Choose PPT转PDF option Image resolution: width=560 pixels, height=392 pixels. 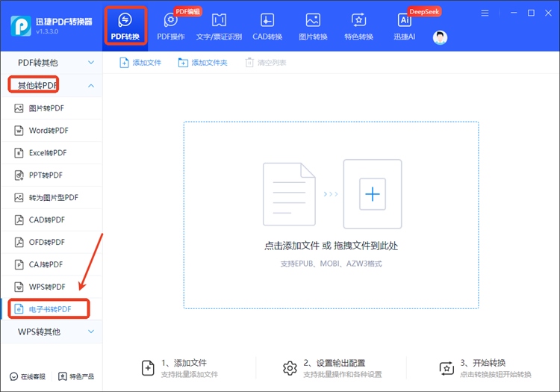pos(52,175)
